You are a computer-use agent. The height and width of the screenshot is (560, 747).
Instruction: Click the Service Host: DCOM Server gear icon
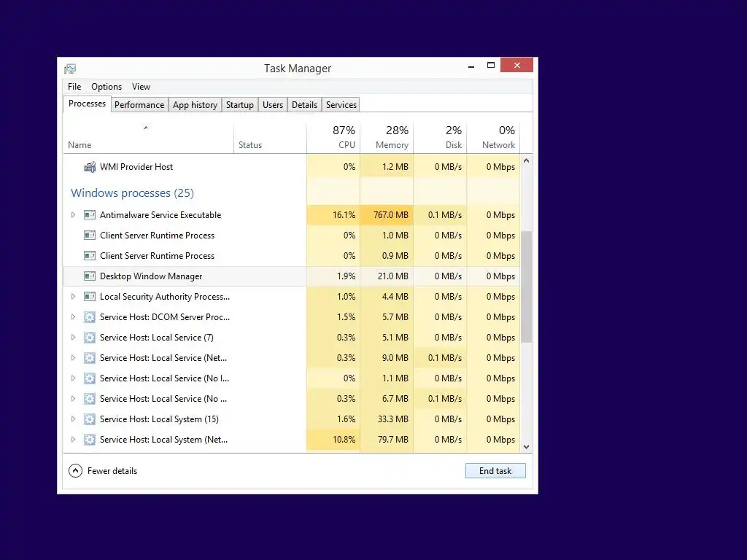[90, 317]
